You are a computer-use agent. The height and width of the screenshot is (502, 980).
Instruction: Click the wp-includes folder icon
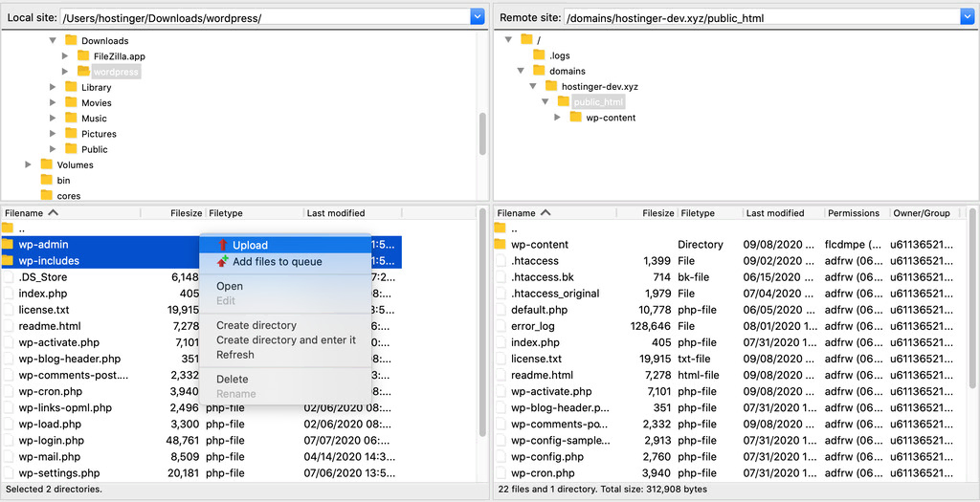(9, 261)
